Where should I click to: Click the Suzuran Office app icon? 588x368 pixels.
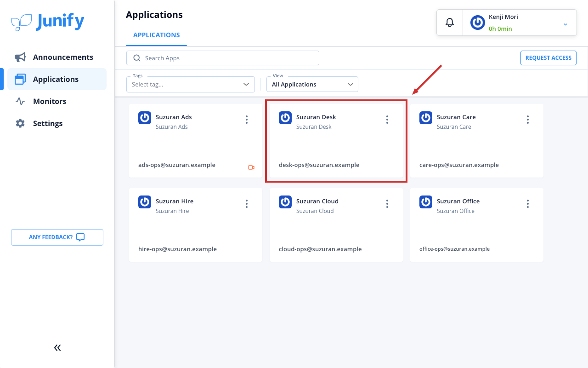[x=426, y=202]
